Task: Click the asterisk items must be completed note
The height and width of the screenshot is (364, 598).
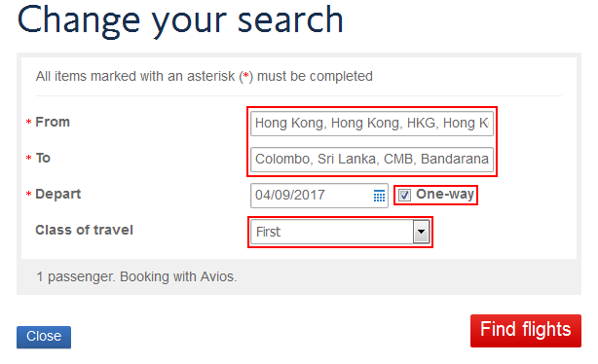Action: 204,76
